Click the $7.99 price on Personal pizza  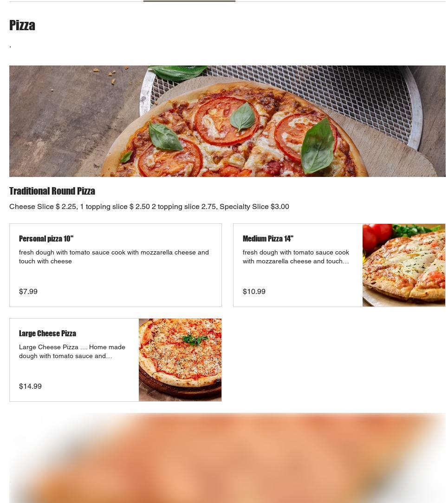[28, 291]
